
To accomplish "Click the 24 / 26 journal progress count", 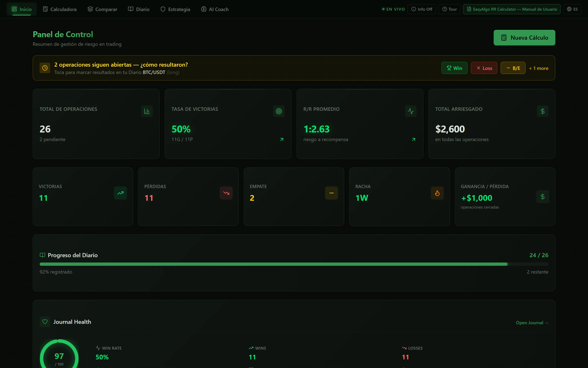I will tap(539, 255).
